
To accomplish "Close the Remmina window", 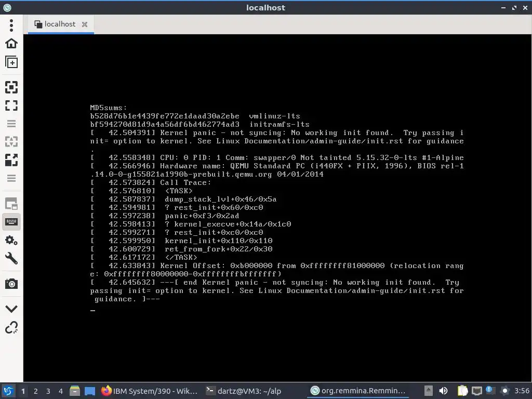I will coord(525,7).
